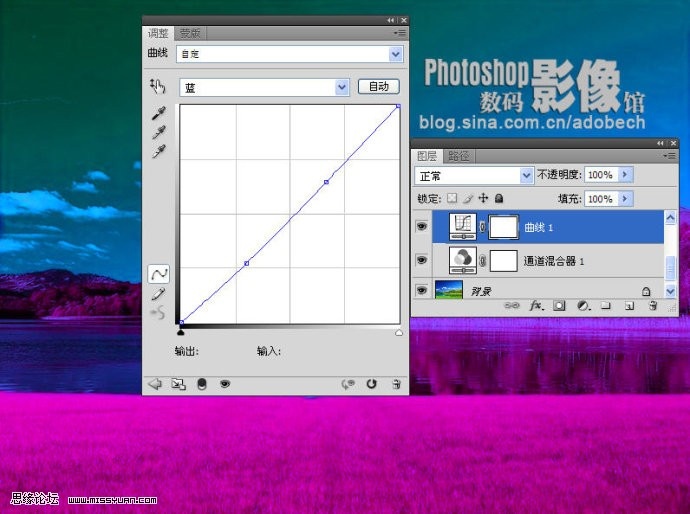The width and height of the screenshot is (690, 514).
Task: Pick the black point eyedropper
Action: [159, 113]
